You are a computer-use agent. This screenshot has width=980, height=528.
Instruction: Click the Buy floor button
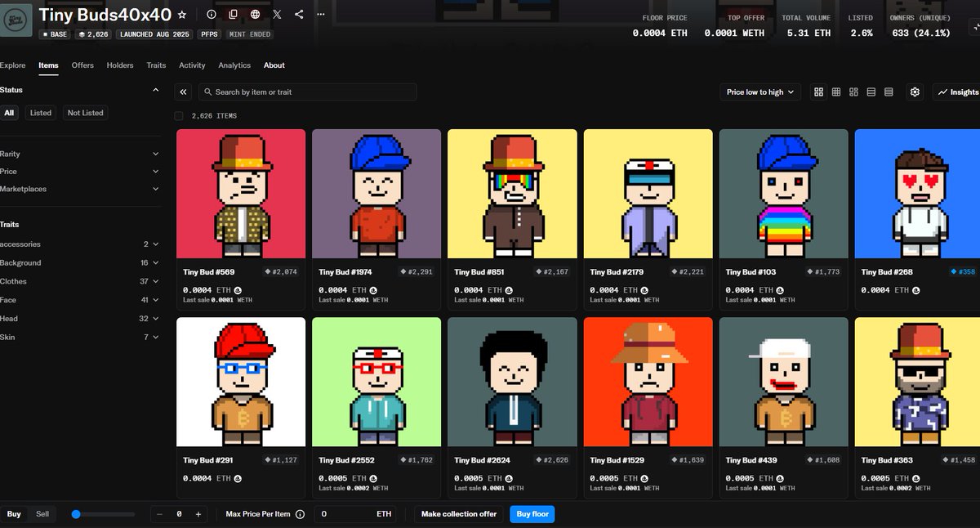532,514
